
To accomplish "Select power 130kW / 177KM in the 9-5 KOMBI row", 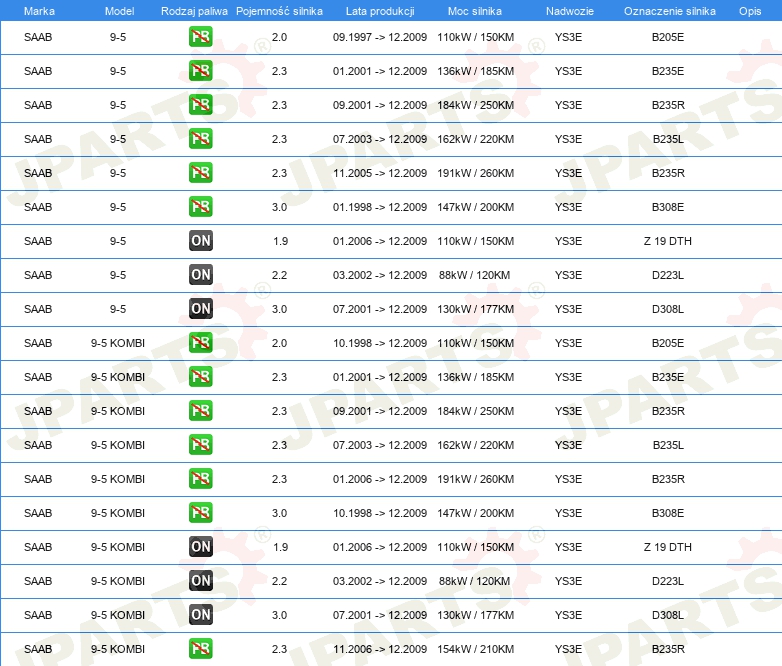I will [x=475, y=615].
